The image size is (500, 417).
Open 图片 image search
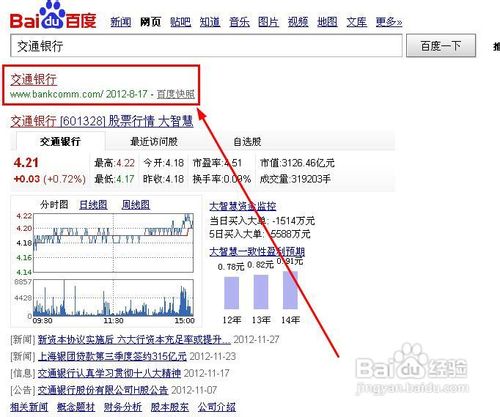pyautogui.click(x=269, y=22)
